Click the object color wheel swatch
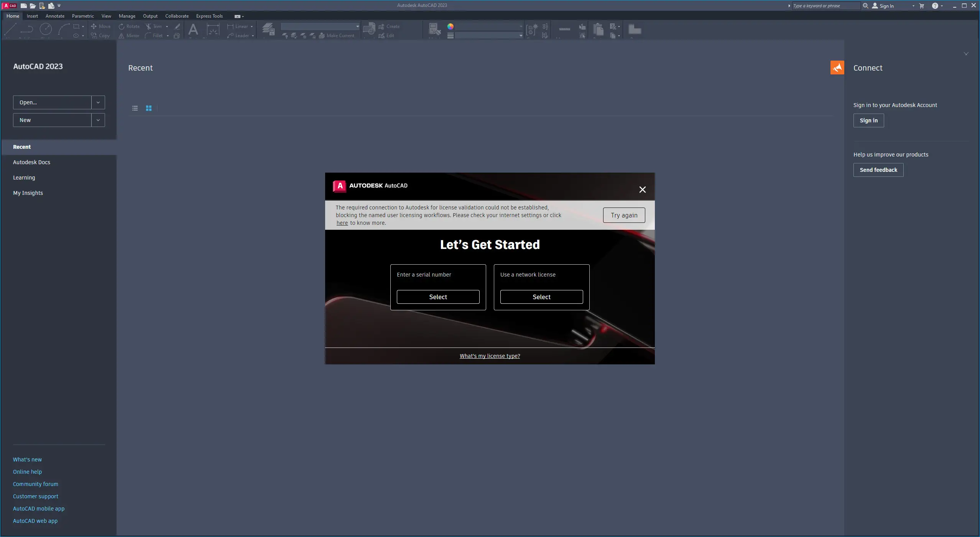Screen dimensions: 980x537 (451, 26)
